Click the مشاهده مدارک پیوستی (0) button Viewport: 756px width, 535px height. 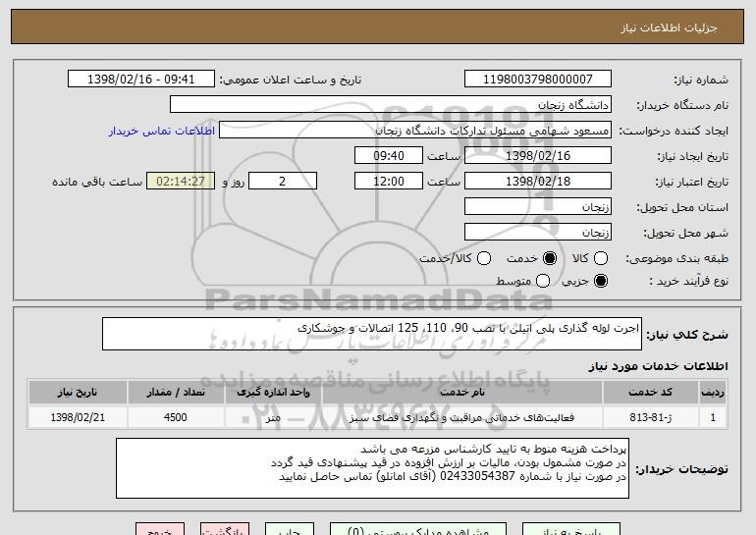pos(418,529)
